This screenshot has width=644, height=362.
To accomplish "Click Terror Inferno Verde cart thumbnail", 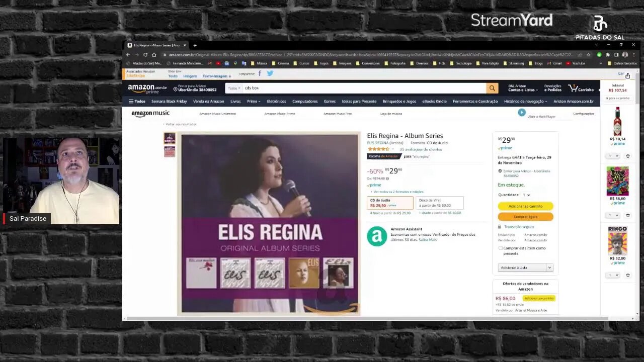I will (x=617, y=181).
